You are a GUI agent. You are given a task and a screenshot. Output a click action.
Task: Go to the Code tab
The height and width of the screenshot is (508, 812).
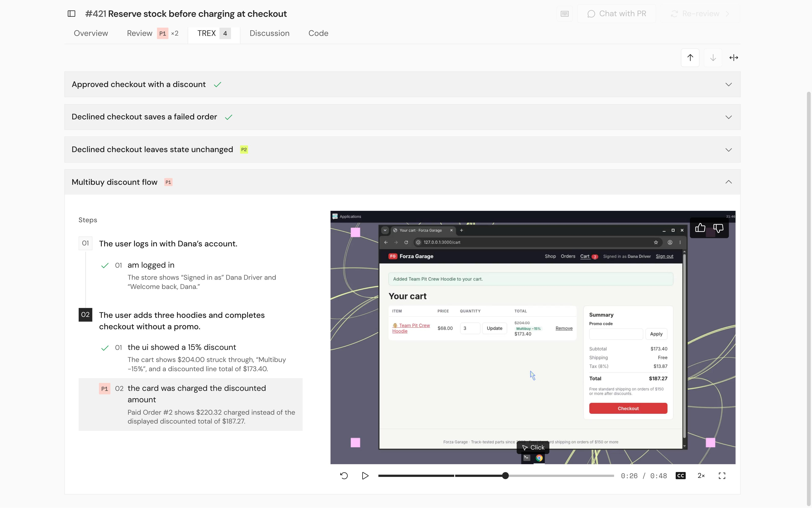(318, 33)
